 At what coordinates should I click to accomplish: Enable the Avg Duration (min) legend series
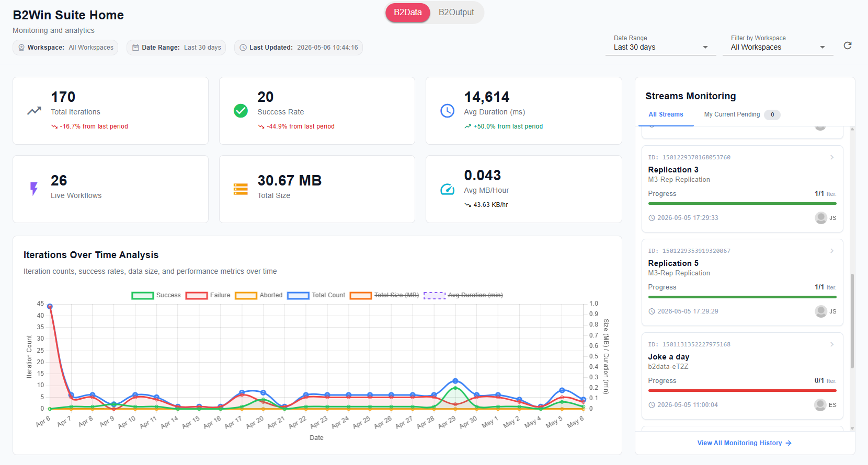tap(463, 295)
